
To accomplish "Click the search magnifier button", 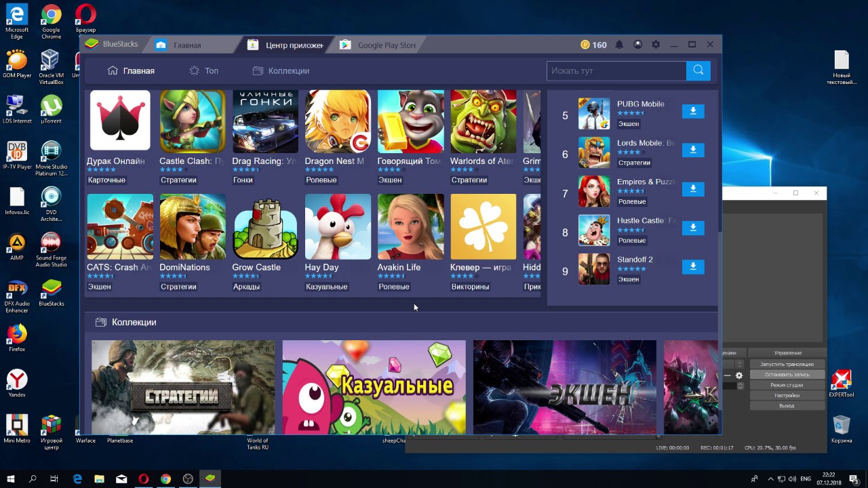I will (698, 70).
